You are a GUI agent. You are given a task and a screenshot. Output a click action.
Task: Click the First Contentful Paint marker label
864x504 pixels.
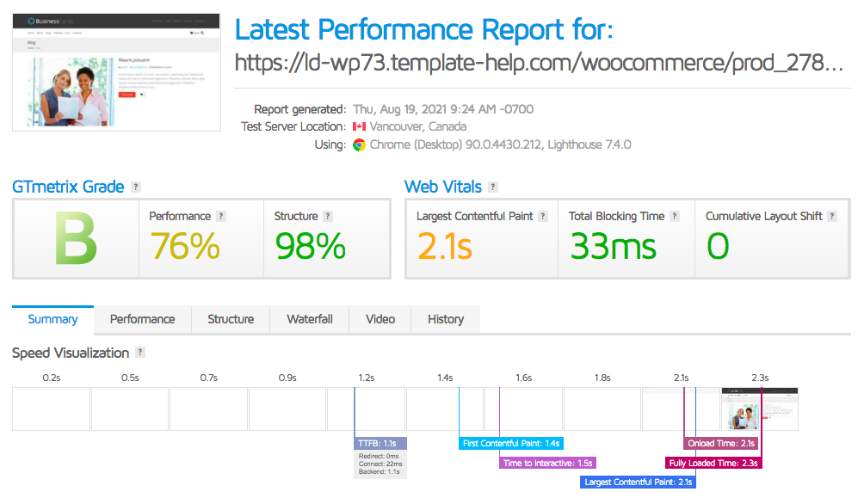[x=511, y=444]
